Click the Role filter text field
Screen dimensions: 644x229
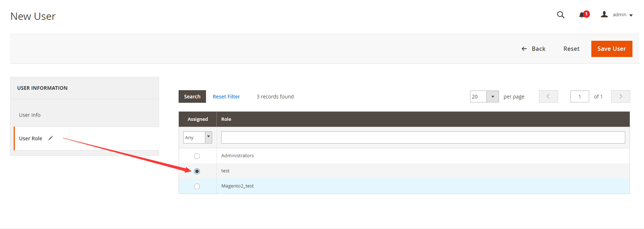coord(423,137)
